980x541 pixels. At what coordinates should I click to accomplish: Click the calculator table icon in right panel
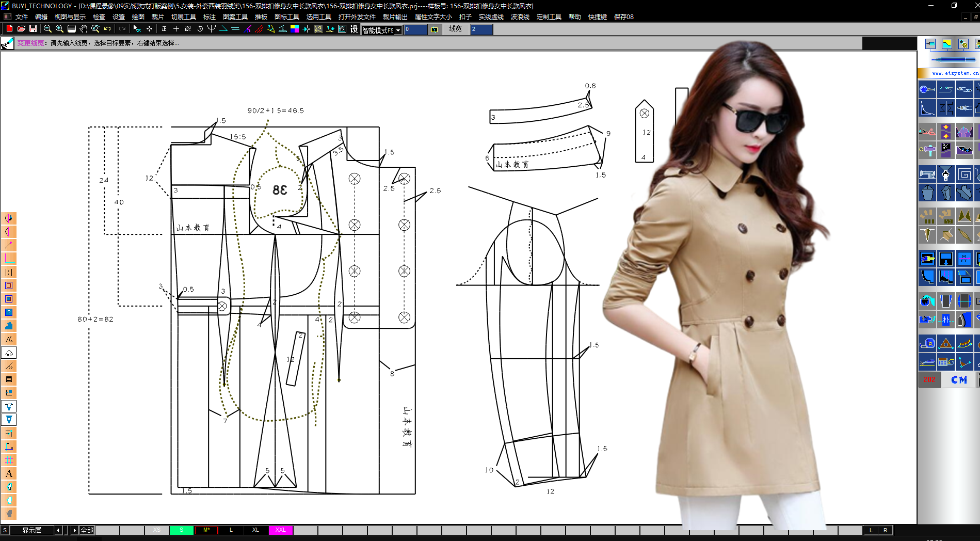[x=946, y=362]
